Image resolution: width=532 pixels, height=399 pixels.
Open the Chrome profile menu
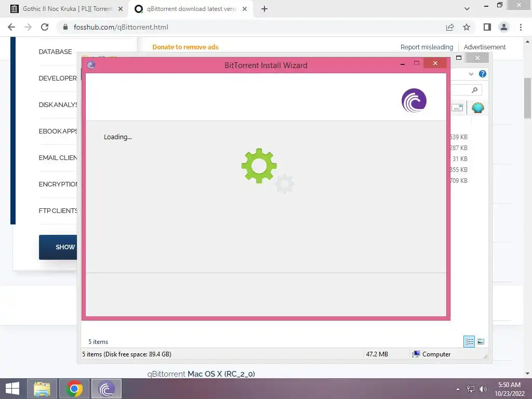504,27
